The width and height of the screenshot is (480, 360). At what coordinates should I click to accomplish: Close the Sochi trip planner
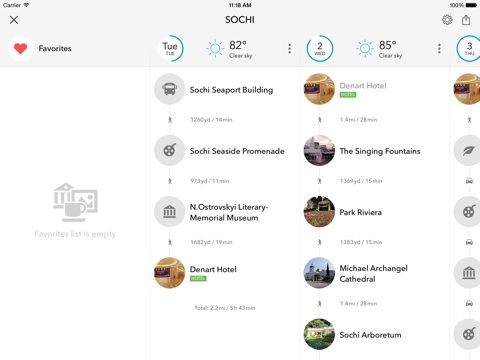click(x=14, y=20)
